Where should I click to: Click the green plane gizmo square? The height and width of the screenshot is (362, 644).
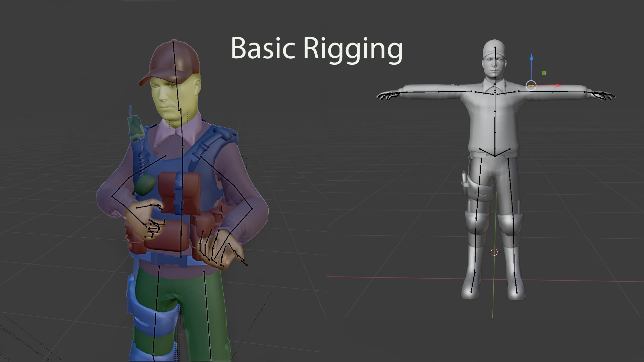(544, 73)
